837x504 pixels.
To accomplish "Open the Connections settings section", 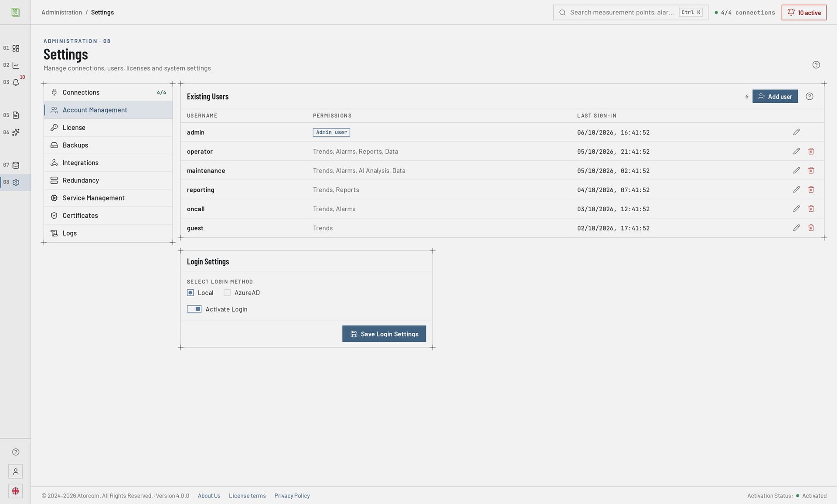I will pyautogui.click(x=108, y=92).
